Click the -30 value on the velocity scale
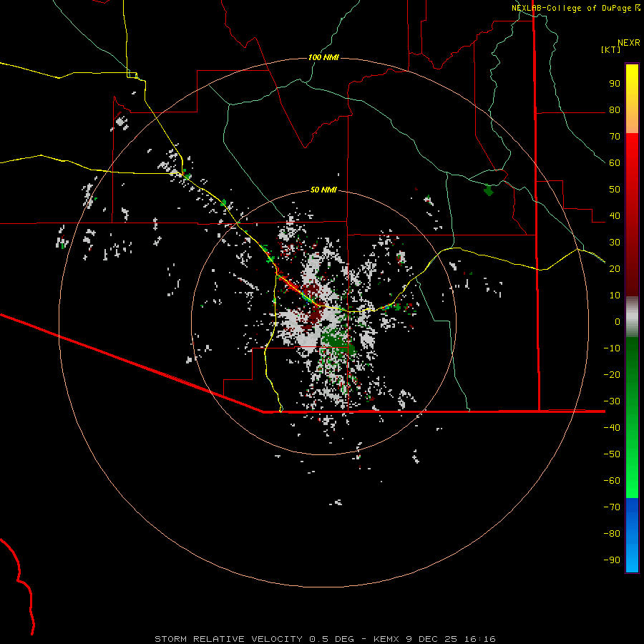This screenshot has height=644, width=644. coord(612,401)
